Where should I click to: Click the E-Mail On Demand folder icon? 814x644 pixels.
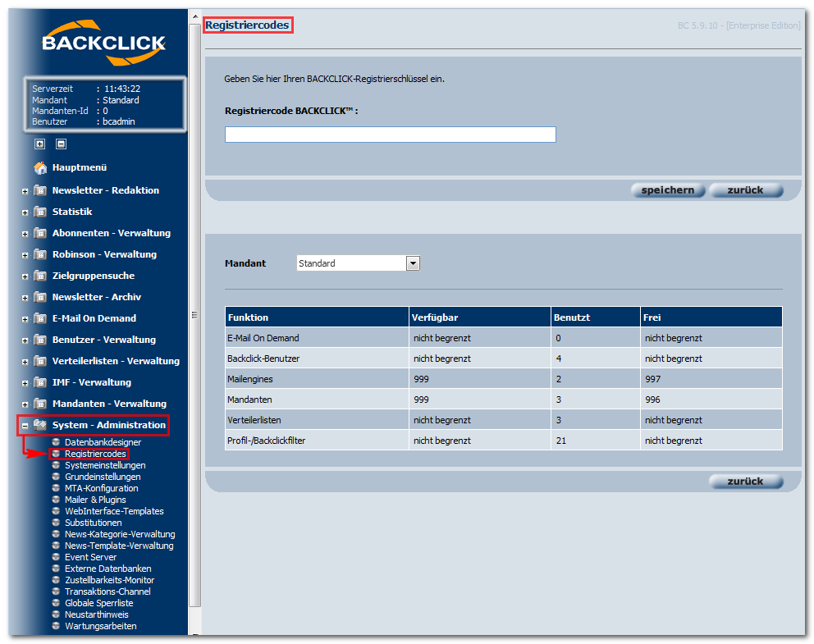pos(40,318)
